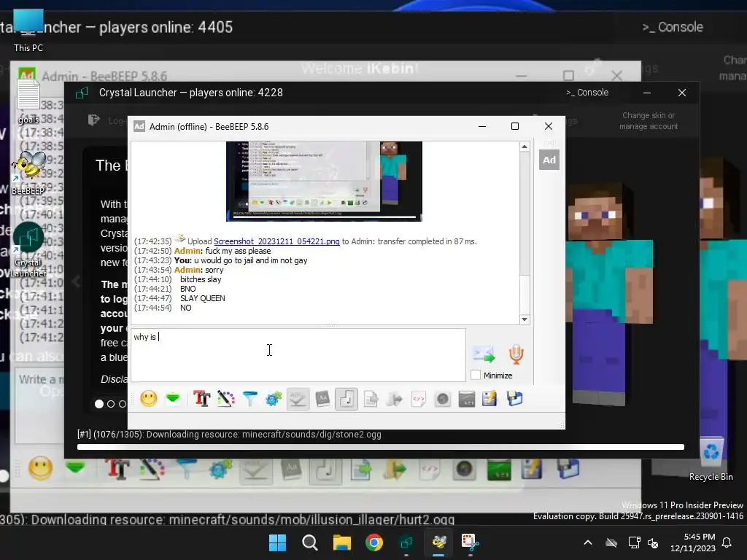
Task: Click the dark gray window icon in front chat toolbar
Action: point(466,399)
